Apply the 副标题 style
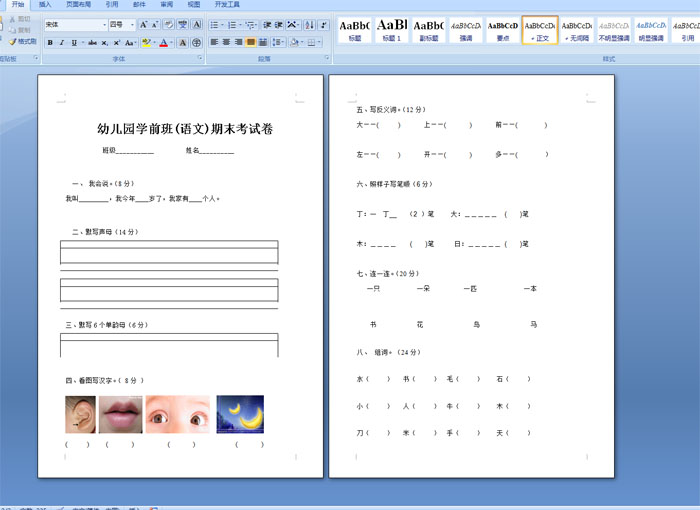 (x=429, y=30)
